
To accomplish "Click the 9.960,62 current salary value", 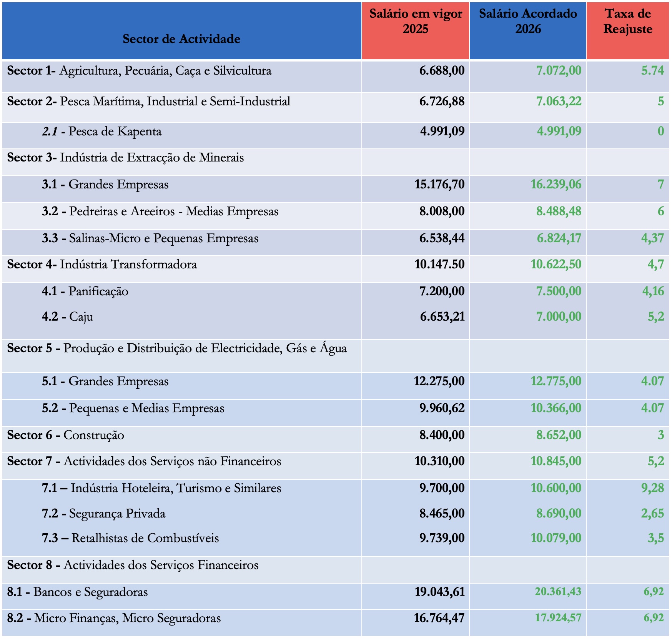I will 442,408.
